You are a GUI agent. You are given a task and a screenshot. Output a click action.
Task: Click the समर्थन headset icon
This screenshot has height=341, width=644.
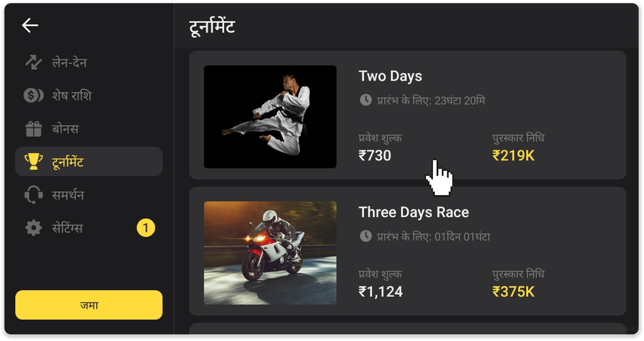33,195
